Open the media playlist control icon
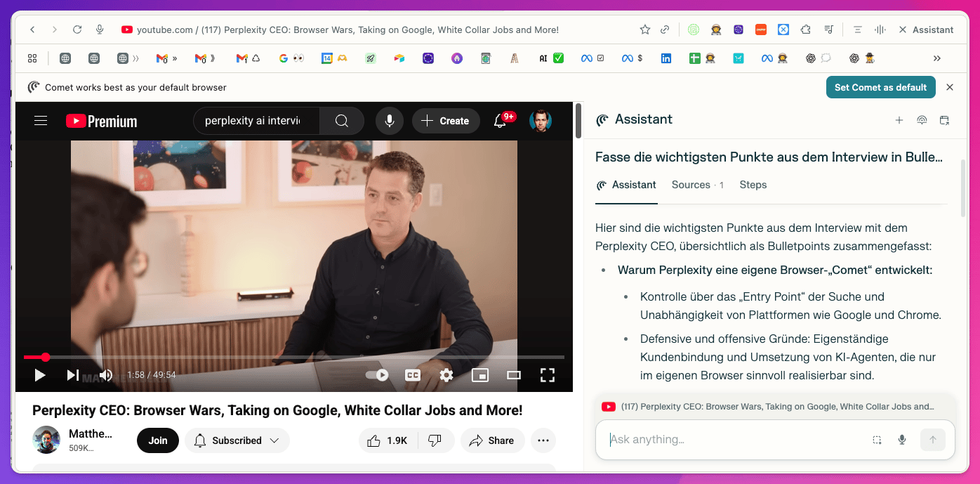The width and height of the screenshot is (980, 484). [829, 30]
